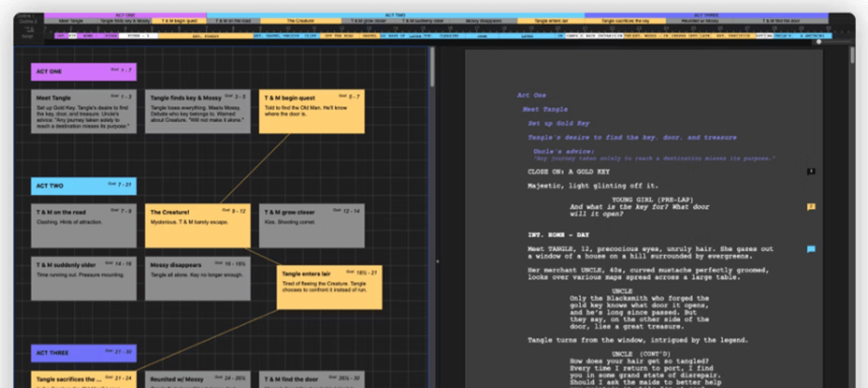The height and width of the screenshot is (388, 868).
Task: Select the Outline 1 row label
Action: [26, 16]
